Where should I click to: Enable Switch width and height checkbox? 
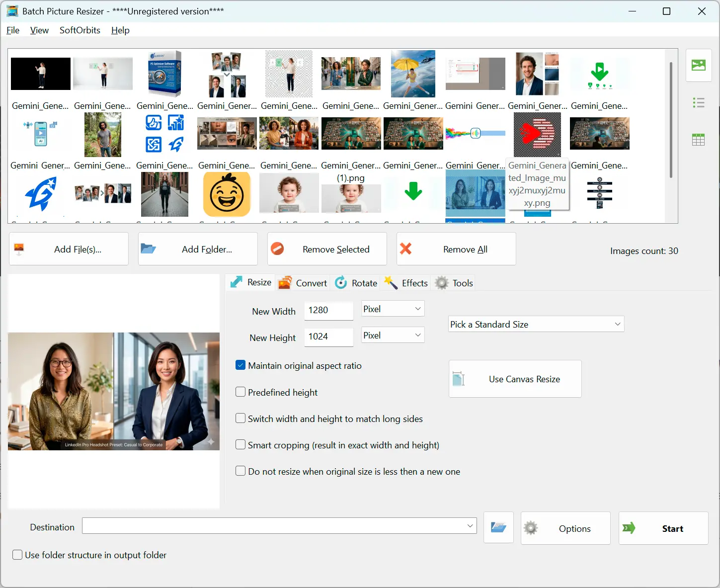coord(240,419)
